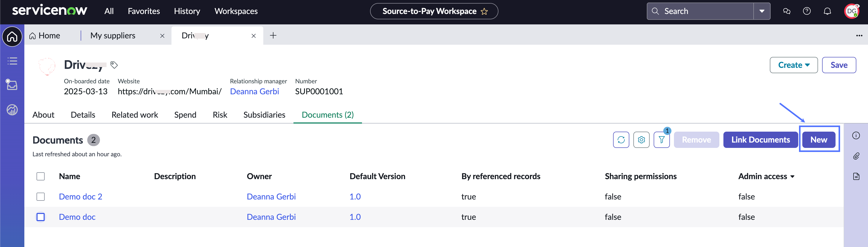Open the DG user avatar menu

pyautogui.click(x=852, y=11)
